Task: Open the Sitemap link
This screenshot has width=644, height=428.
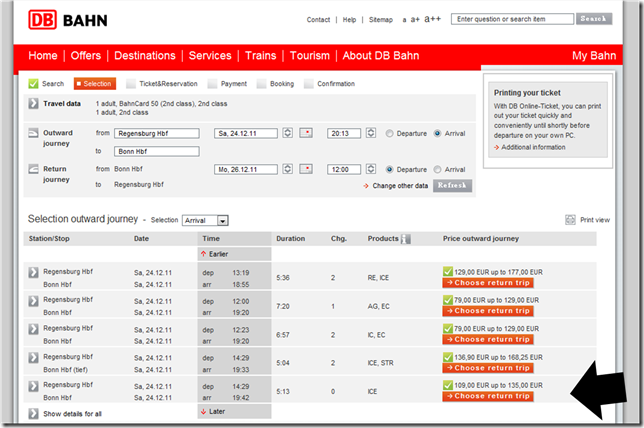Action: (x=381, y=20)
